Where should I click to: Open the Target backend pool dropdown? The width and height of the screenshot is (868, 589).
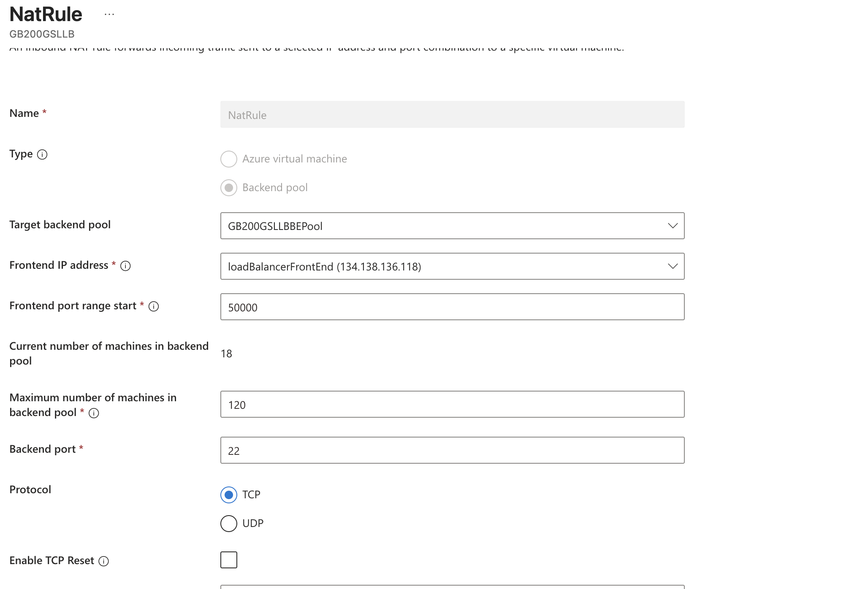point(452,226)
